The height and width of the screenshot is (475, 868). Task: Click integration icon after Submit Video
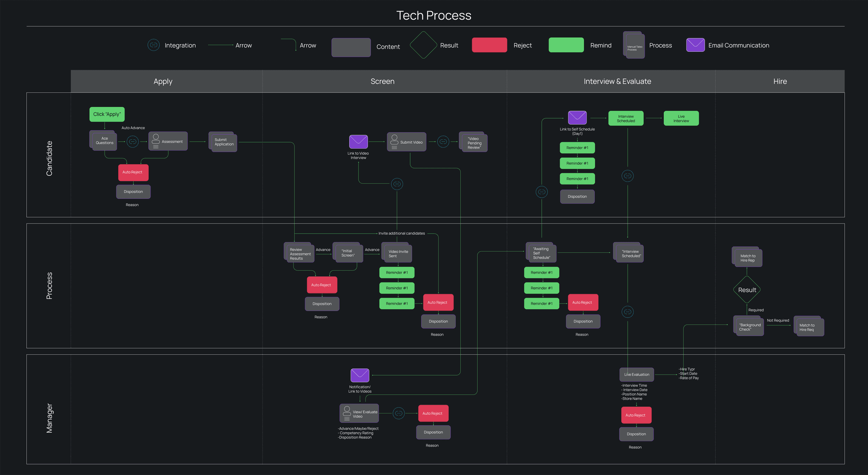coord(443,142)
